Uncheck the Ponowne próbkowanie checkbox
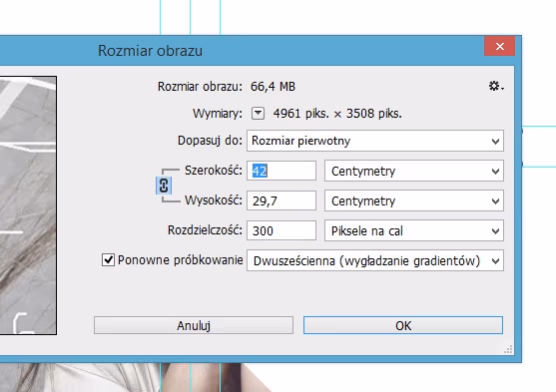 click(x=108, y=259)
